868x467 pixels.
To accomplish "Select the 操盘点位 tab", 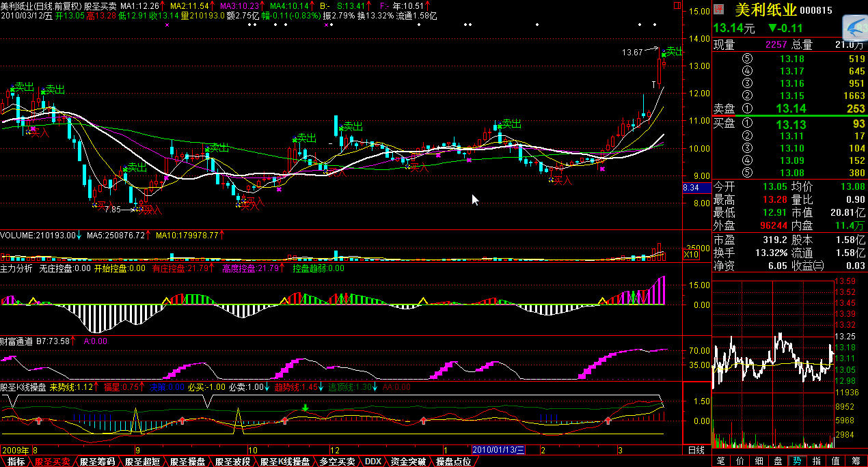I will tap(454, 462).
